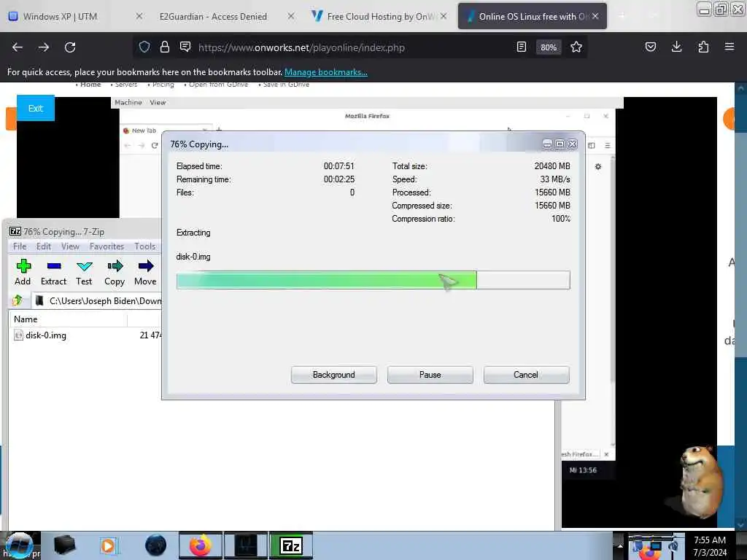Screen dimensions: 747x560
Task: Click the 7-Zip Add icon
Action: (23, 266)
